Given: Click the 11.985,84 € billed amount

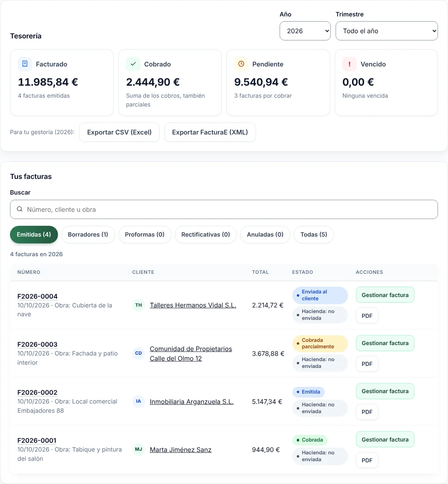Looking at the screenshot, I should click(48, 82).
